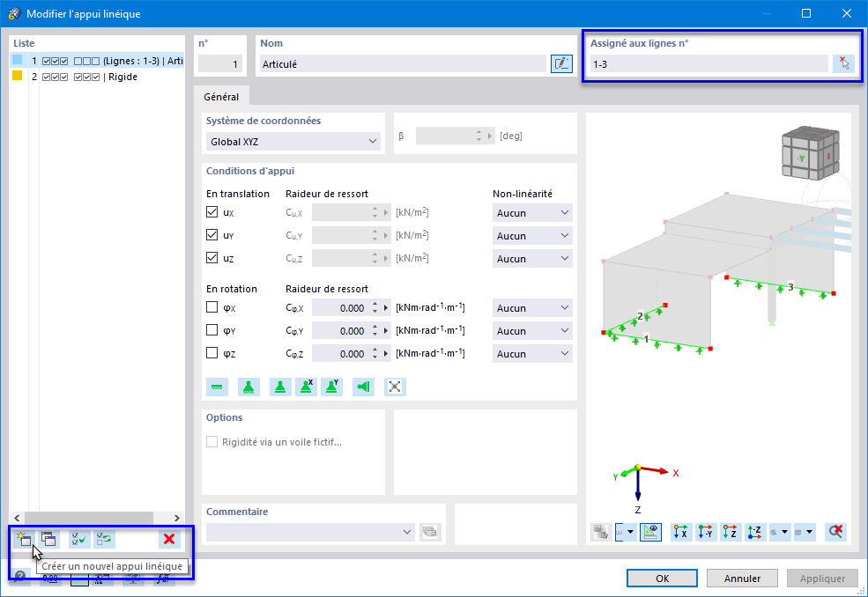Click the grey grid icon at the left of the preview toolbar
Screen dimensions: 868x597
coord(601,532)
